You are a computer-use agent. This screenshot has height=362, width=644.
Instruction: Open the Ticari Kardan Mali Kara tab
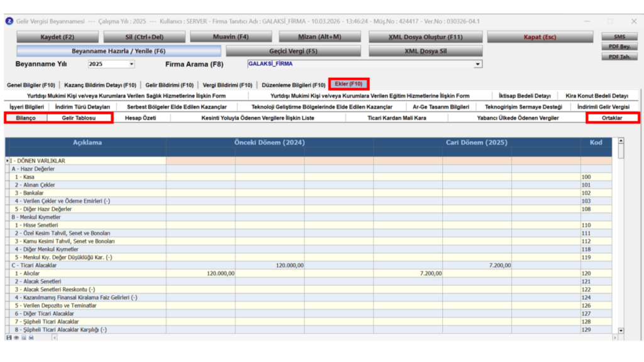tap(397, 118)
